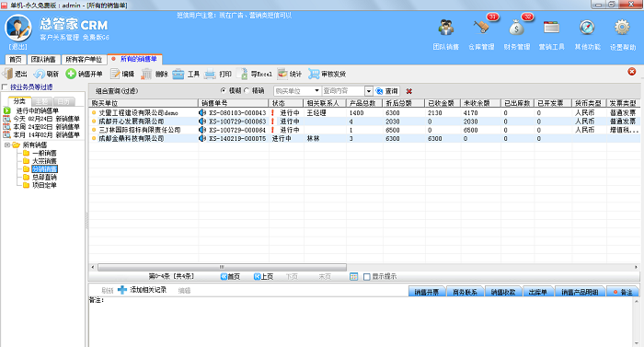The width and height of the screenshot is (644, 347).
Task: Click the 删除 trash toolbar icon
Action: coord(146,74)
